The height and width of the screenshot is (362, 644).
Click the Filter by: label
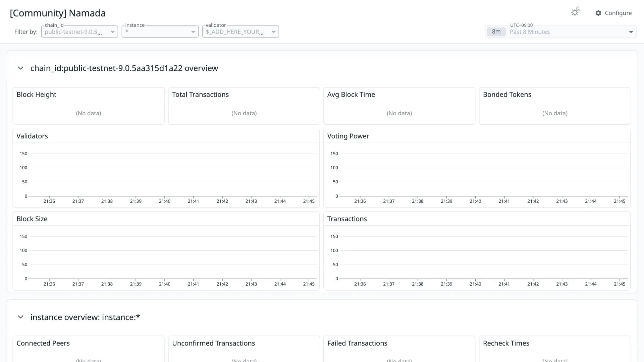tap(26, 32)
